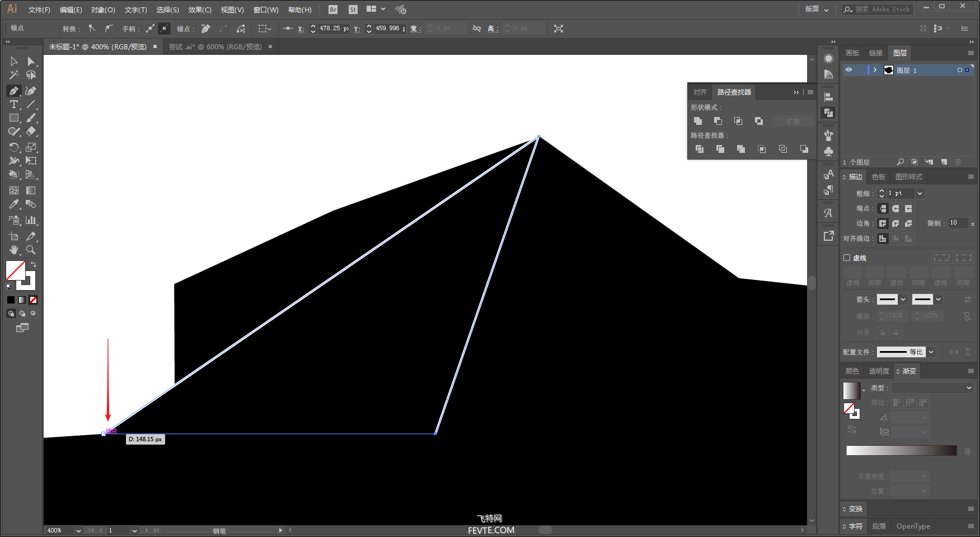Switch to the 对齐 align tab
Viewport: 980px width, 537px height.
pyautogui.click(x=700, y=92)
